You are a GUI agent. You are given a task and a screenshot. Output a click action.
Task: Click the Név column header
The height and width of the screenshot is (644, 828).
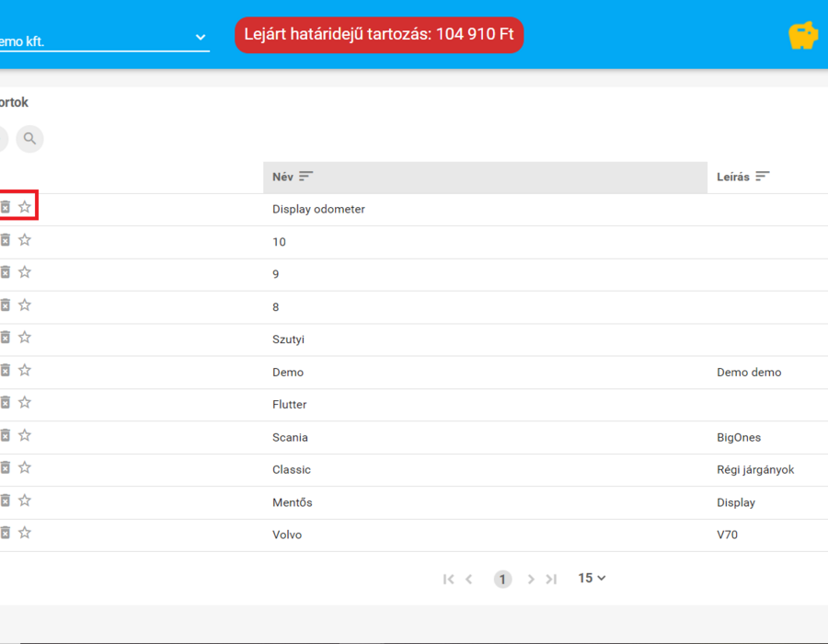(485, 178)
